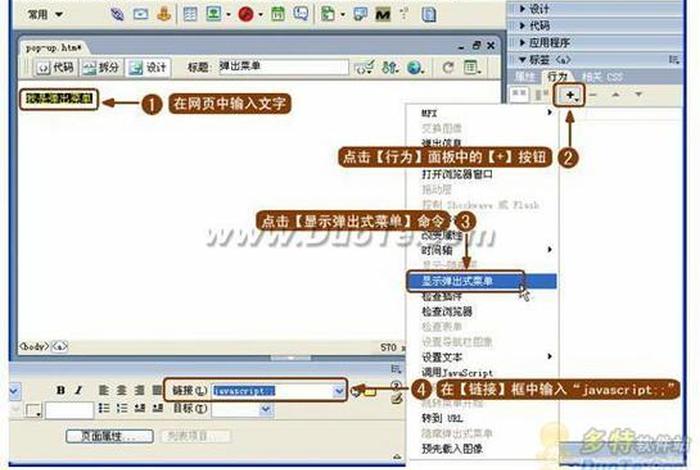700x470 pixels.
Task: Toggle Bold in Properties panel
Action: (61, 390)
